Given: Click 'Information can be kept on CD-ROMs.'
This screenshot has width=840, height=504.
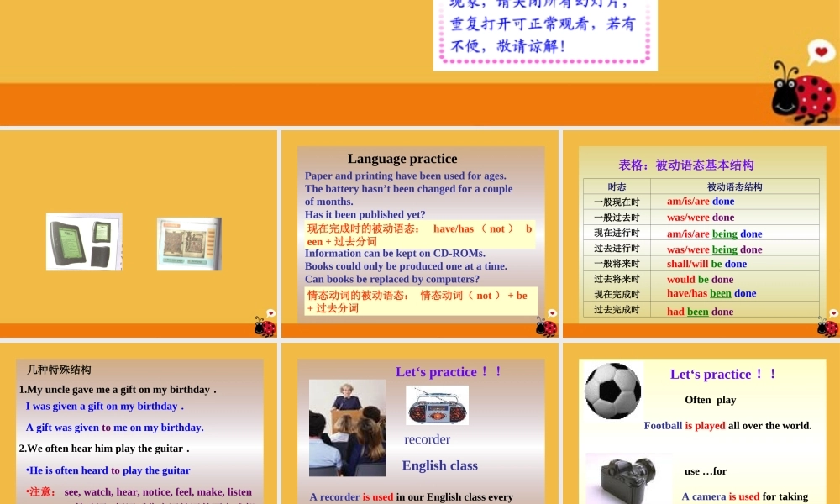Looking at the screenshot, I should 395,254.
